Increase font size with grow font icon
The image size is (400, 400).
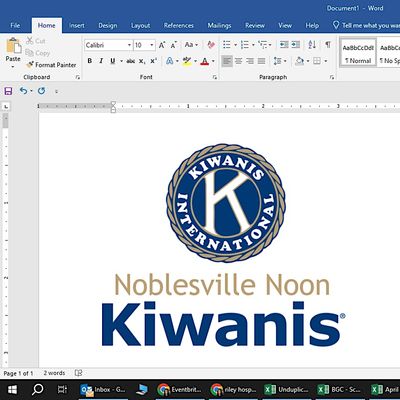tap(162, 45)
